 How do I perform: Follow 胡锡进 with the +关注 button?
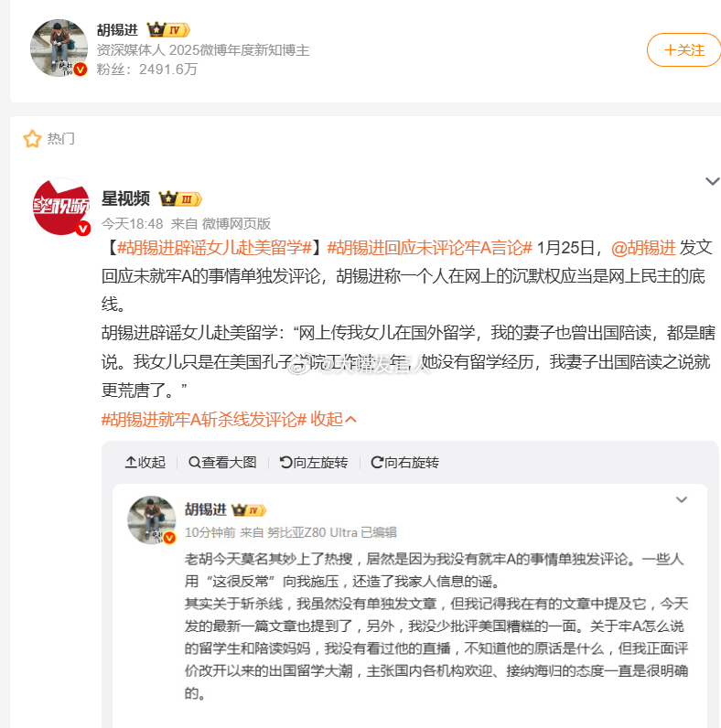[x=683, y=49]
